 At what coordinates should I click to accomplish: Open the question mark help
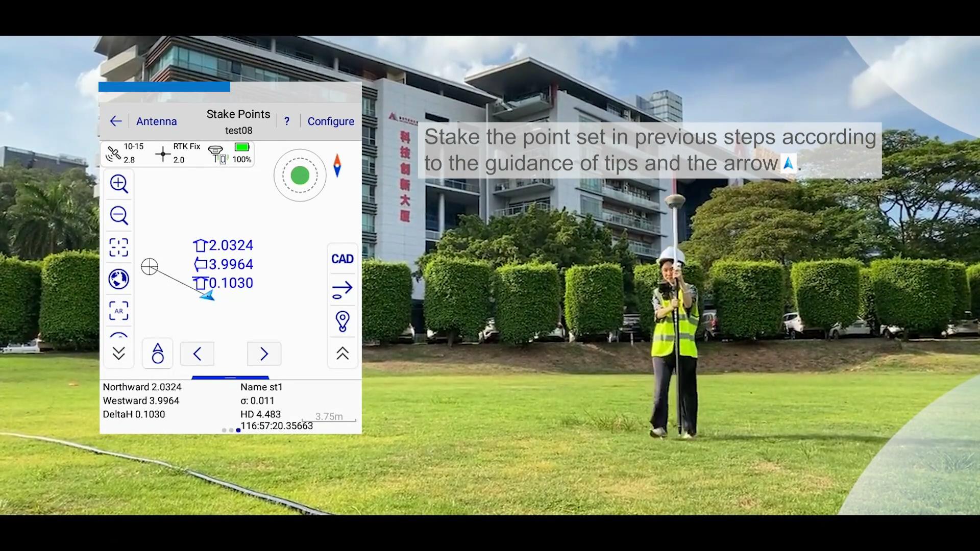click(287, 121)
